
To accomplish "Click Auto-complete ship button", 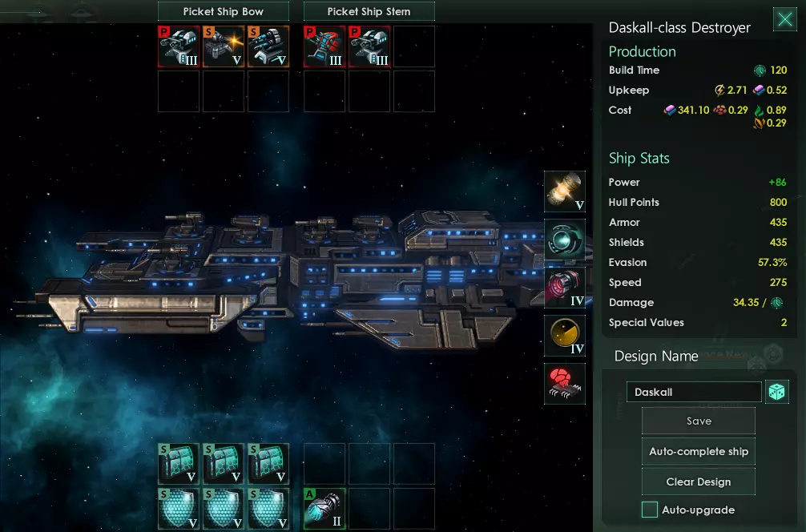I will click(x=699, y=451).
